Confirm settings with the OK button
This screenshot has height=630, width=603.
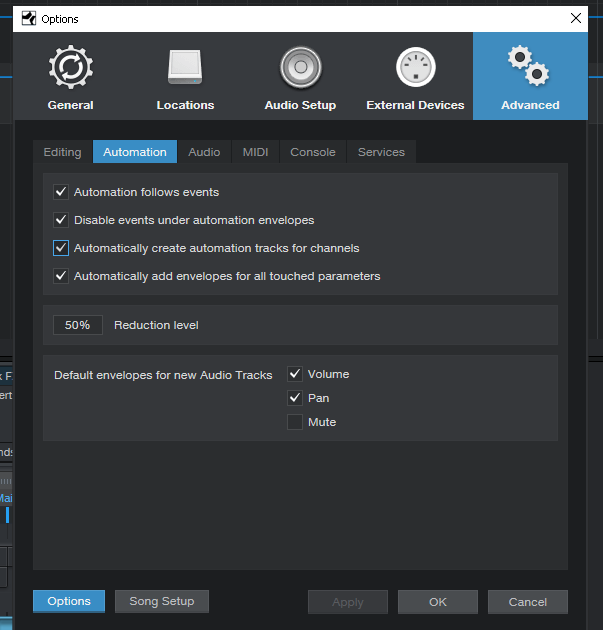tap(438, 602)
